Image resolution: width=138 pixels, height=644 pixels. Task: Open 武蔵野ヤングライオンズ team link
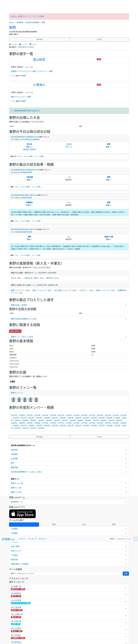coord(20,71)
